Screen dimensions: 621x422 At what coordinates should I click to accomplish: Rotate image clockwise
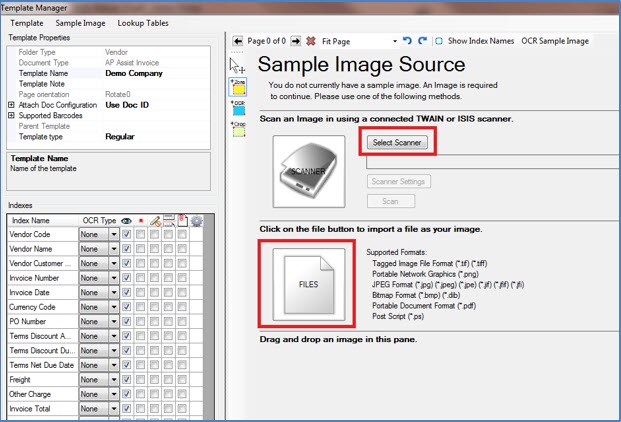421,41
